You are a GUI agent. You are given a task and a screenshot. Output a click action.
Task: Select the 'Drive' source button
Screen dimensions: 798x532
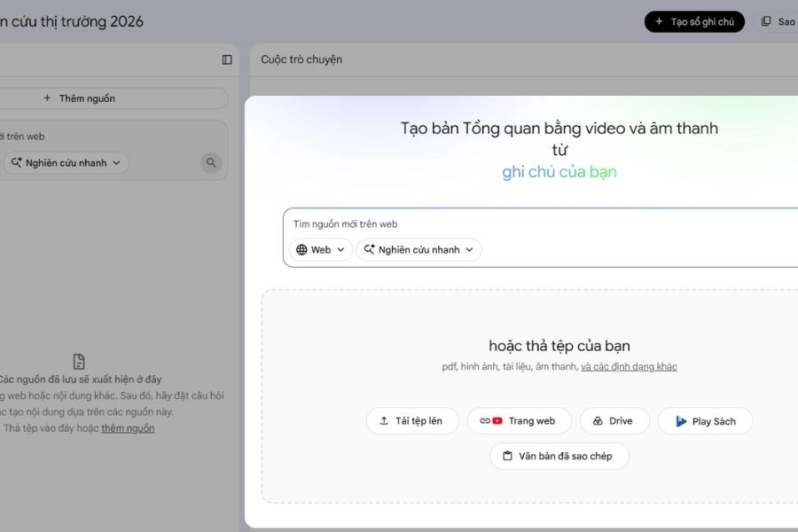click(x=614, y=421)
